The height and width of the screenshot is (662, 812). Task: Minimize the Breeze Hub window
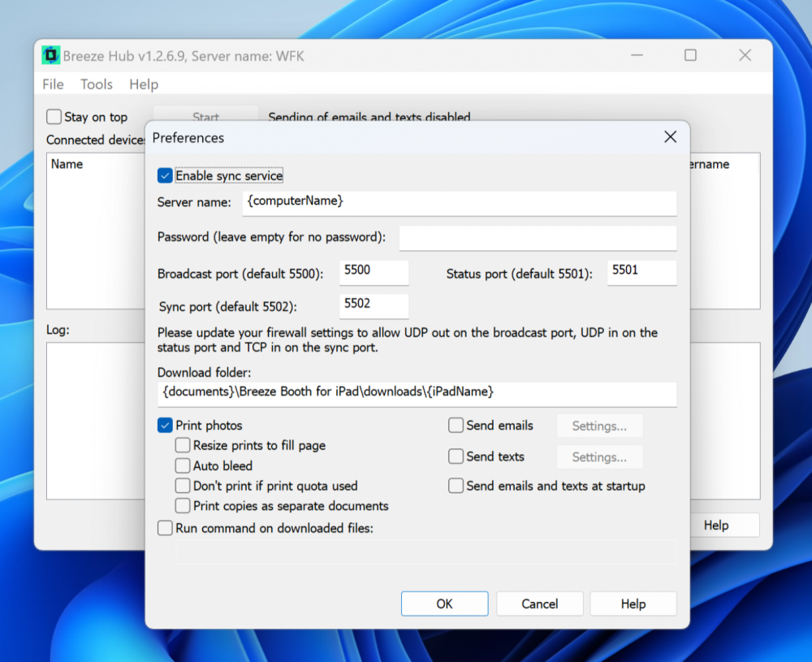click(x=637, y=55)
